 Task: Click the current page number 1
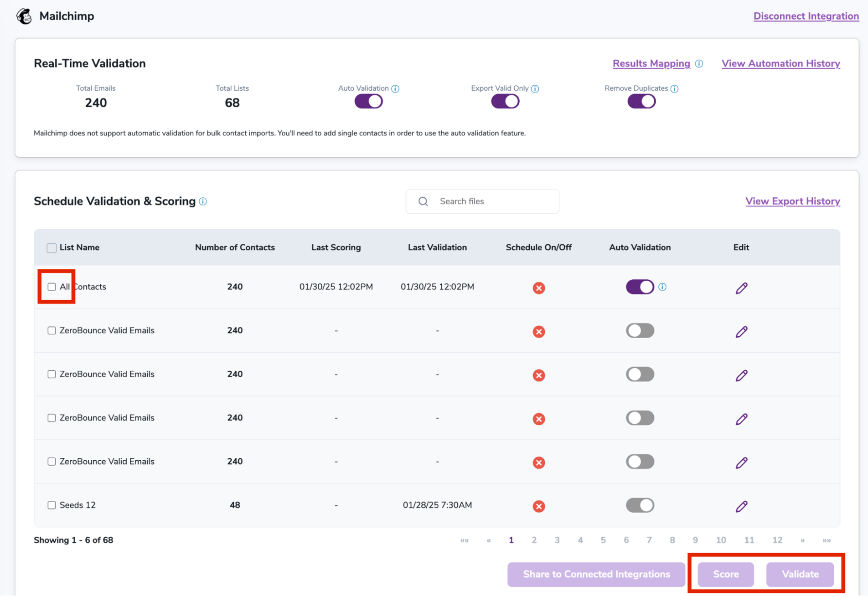(x=511, y=540)
